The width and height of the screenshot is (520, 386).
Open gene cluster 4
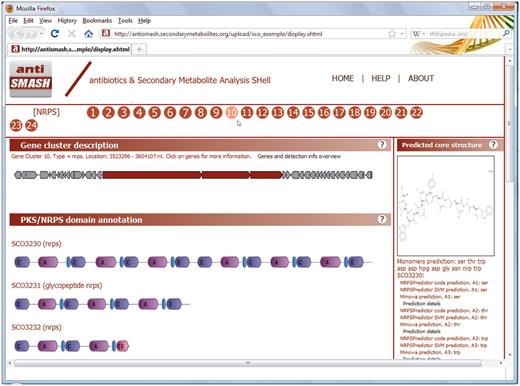pyautogui.click(x=139, y=113)
